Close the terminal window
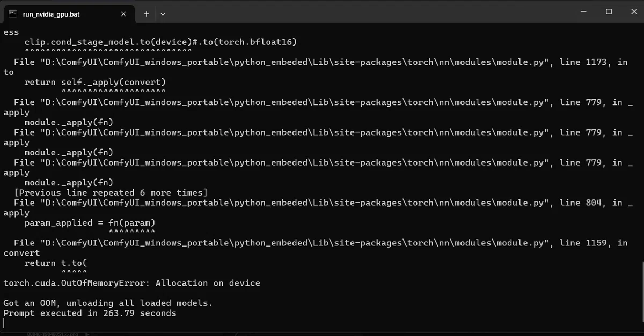644x336 pixels. click(x=632, y=11)
